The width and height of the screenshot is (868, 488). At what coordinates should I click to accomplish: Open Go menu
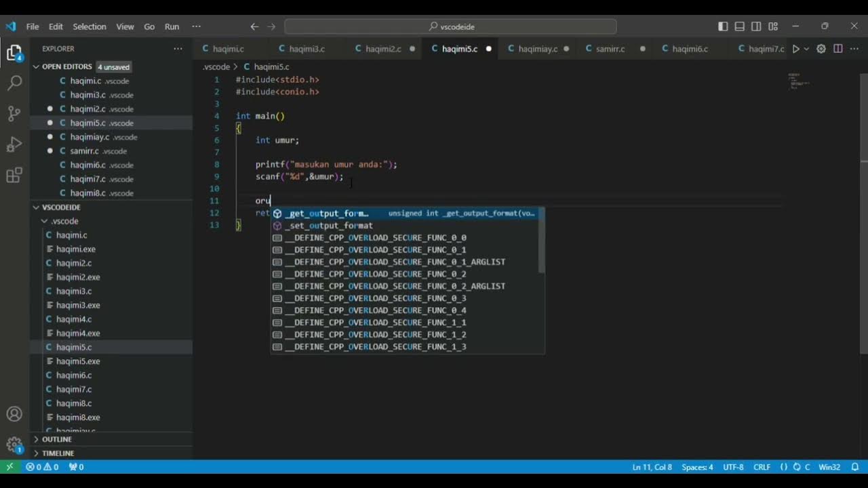click(x=149, y=26)
